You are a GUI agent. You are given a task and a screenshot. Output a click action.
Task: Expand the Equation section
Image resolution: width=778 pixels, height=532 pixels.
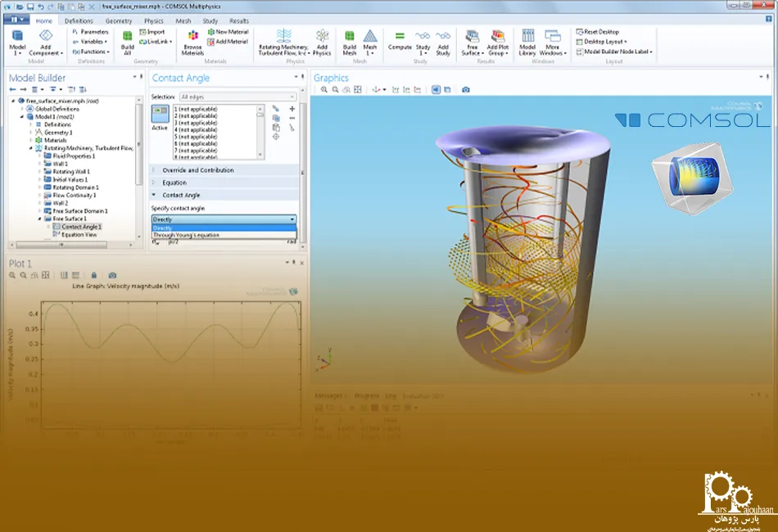coord(174,183)
